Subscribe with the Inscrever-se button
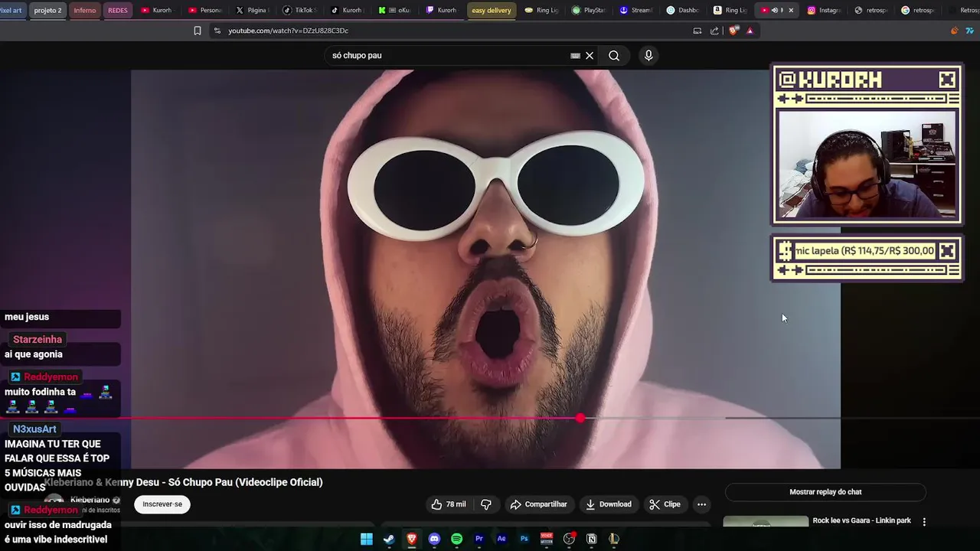This screenshot has height=551, width=980. point(162,504)
